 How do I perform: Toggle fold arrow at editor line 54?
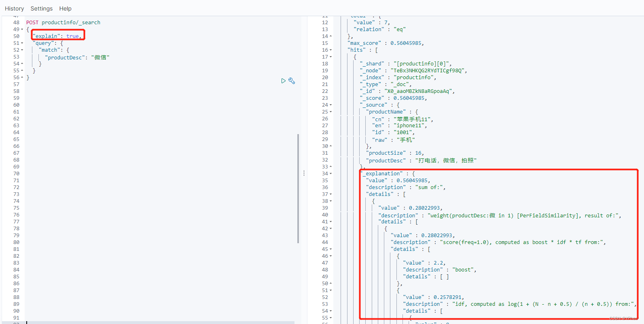coord(22,64)
